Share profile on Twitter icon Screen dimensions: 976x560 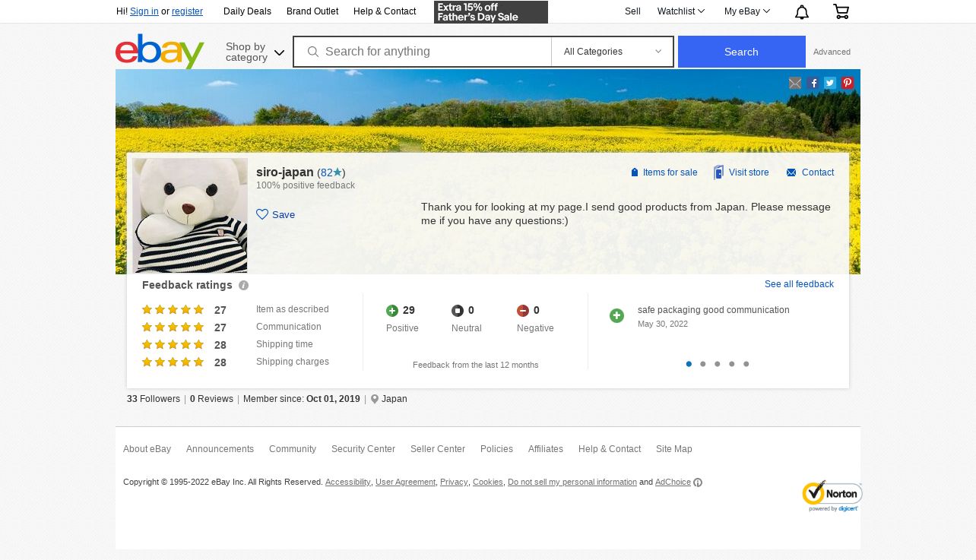[830, 84]
